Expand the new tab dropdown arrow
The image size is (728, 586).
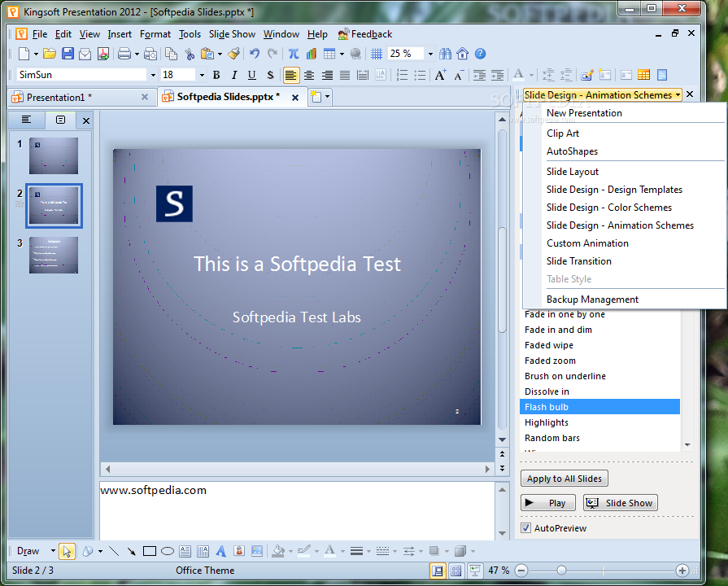(x=327, y=97)
